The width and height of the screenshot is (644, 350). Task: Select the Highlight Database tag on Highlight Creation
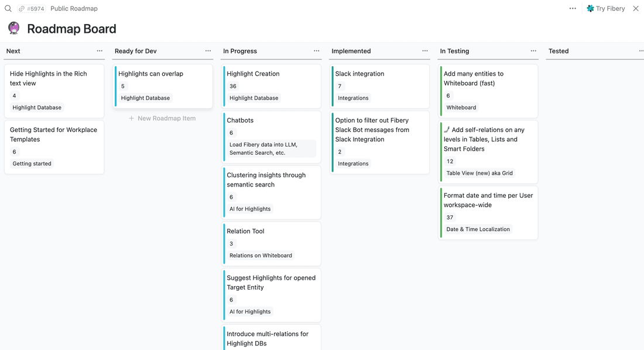pyautogui.click(x=254, y=98)
